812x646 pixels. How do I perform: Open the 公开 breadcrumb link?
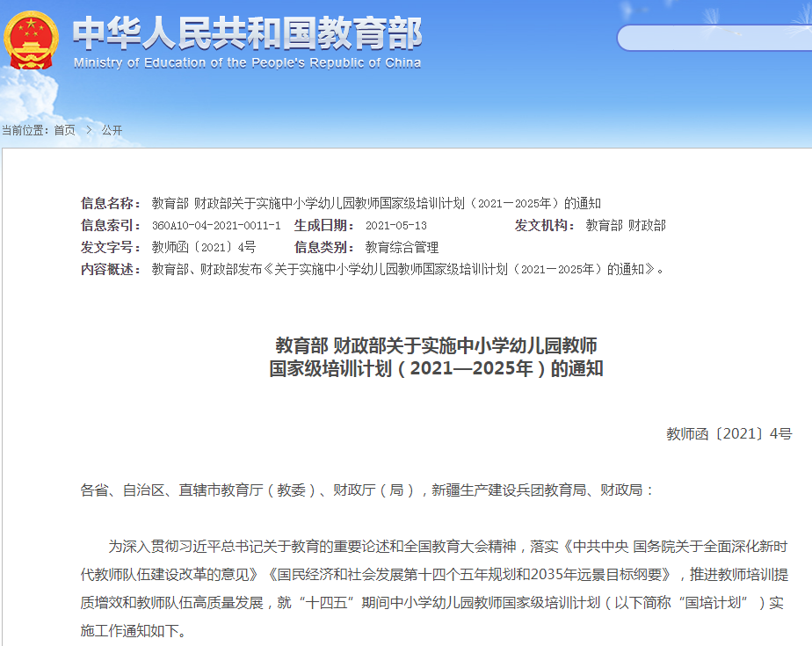click(112, 130)
